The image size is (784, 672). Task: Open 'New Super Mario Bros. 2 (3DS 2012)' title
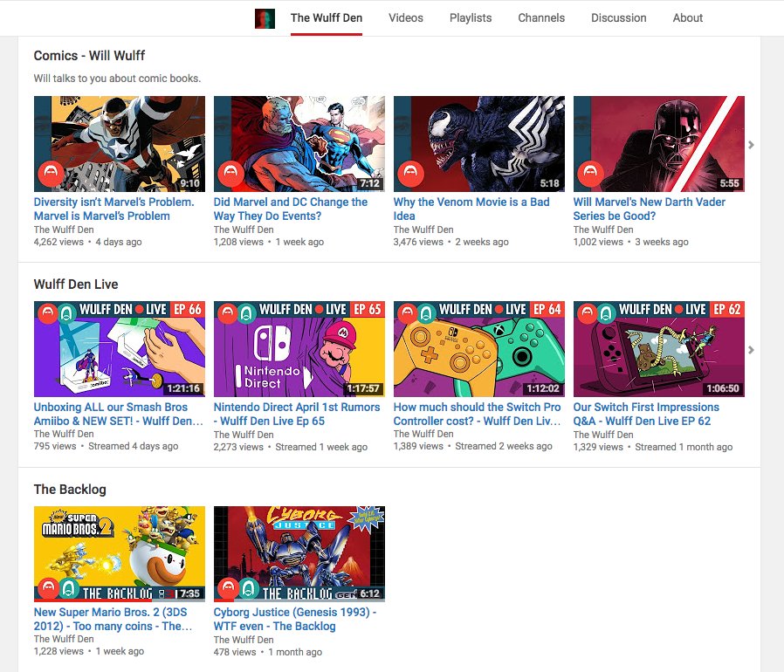tap(113, 619)
